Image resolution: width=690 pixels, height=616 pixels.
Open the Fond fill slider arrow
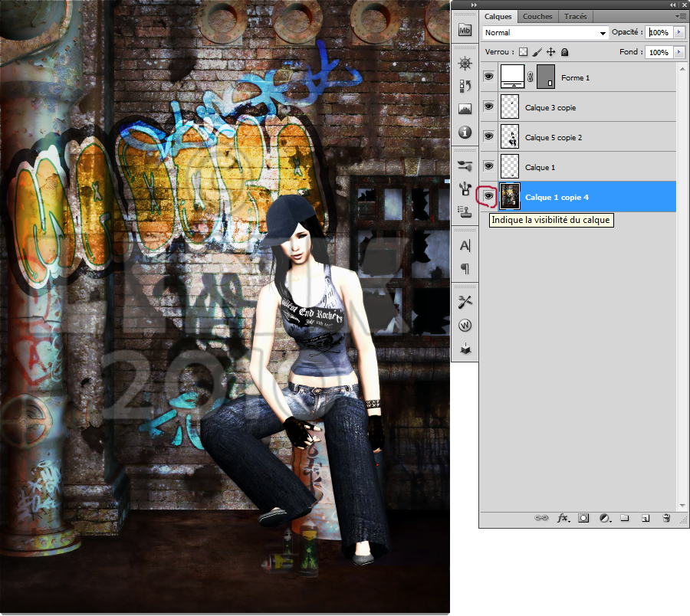pos(678,52)
